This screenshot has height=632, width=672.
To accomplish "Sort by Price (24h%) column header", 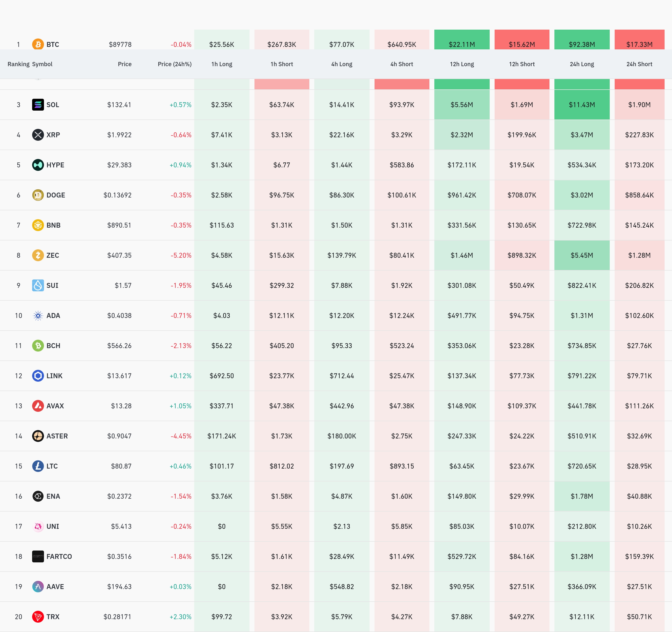I will coord(174,64).
